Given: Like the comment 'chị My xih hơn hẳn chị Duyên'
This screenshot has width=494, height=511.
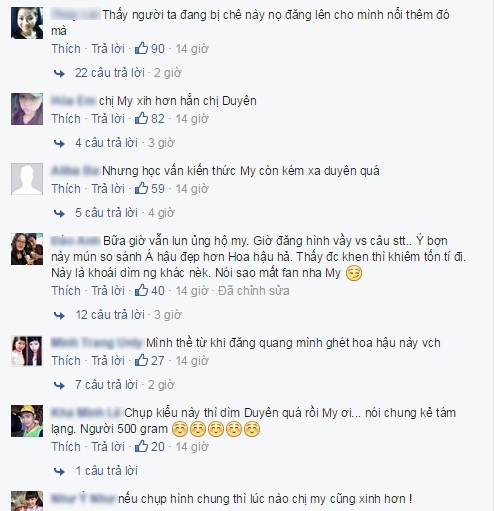Looking at the screenshot, I should (66, 119).
